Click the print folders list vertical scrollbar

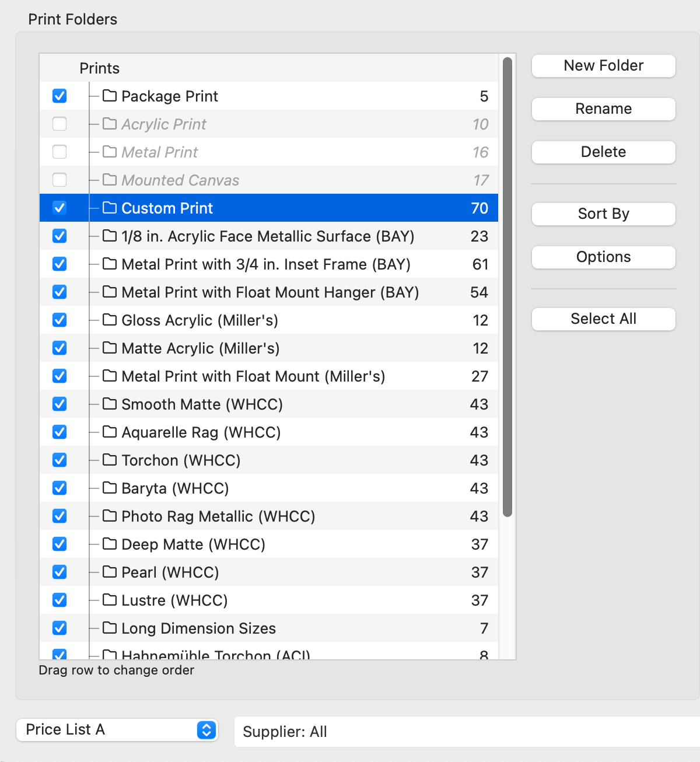pyautogui.click(x=508, y=286)
